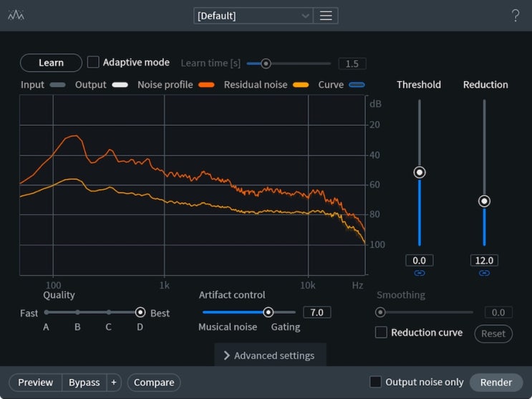Click the iZotope waveform logo icon
The height and width of the screenshot is (399, 532).
click(x=16, y=15)
